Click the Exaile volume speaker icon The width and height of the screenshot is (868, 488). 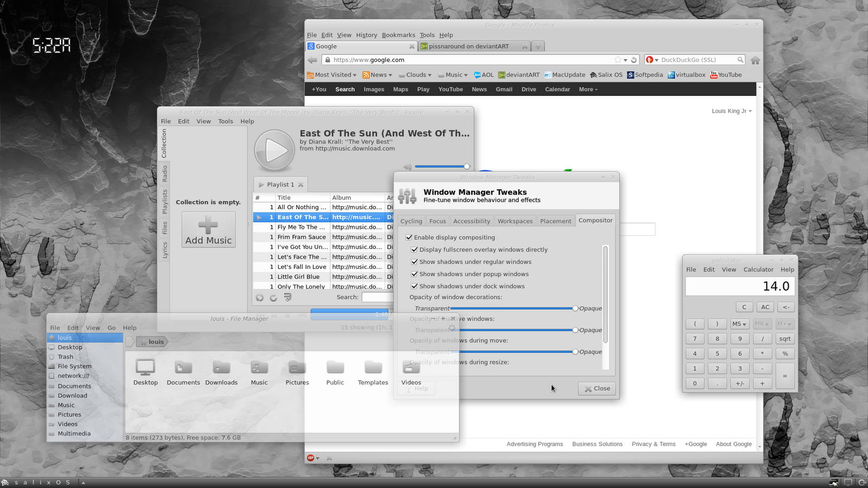click(x=407, y=167)
